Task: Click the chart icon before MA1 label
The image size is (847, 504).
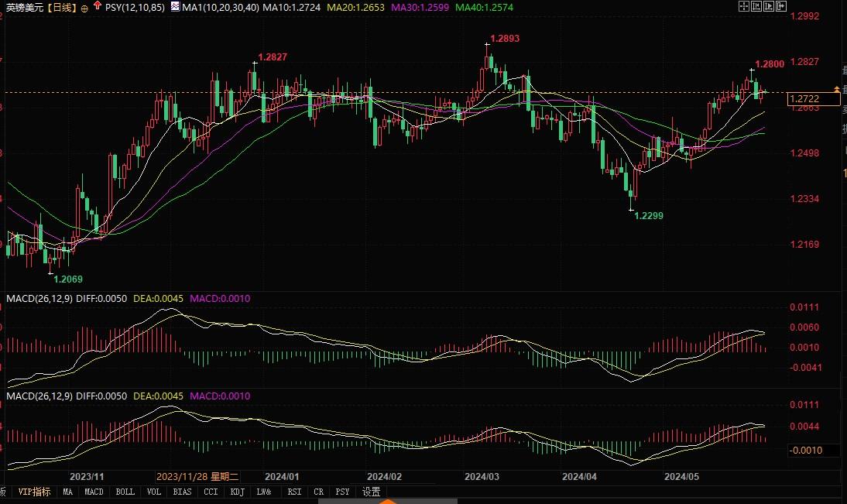Action: (x=174, y=5)
